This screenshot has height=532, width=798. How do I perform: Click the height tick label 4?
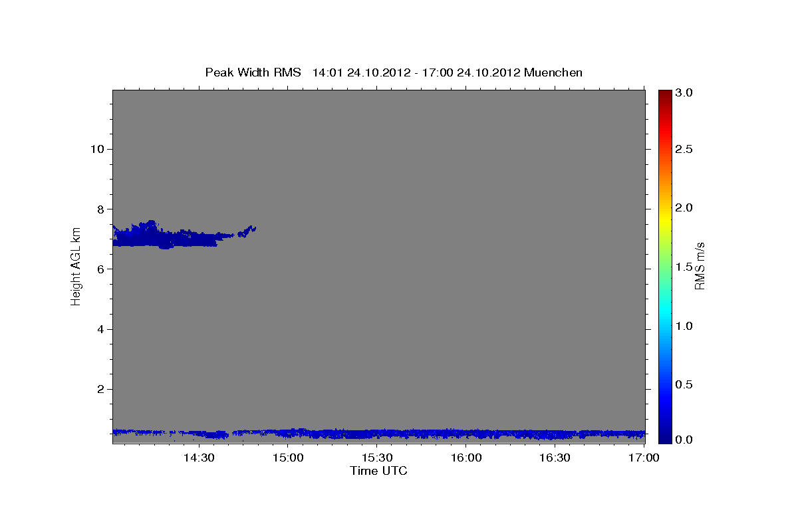click(x=100, y=329)
